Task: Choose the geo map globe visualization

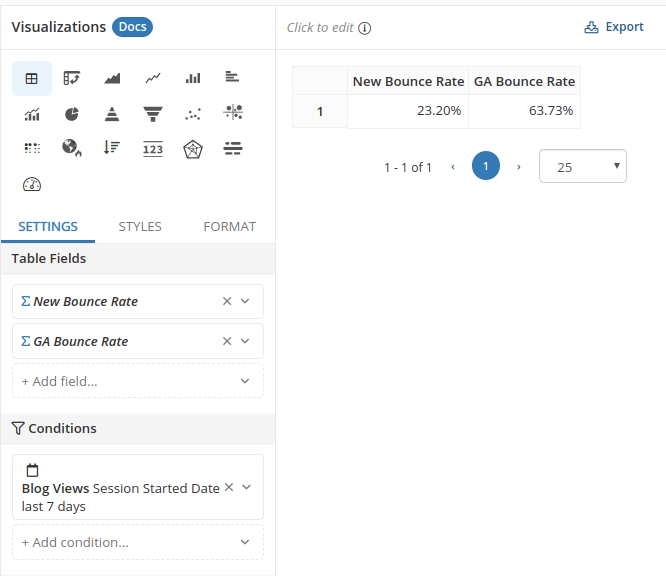Action: coord(72,149)
